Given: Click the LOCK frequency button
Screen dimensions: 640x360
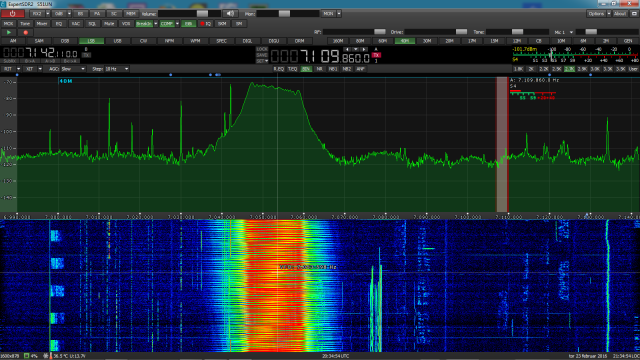Looking at the screenshot, I should click(262, 49).
